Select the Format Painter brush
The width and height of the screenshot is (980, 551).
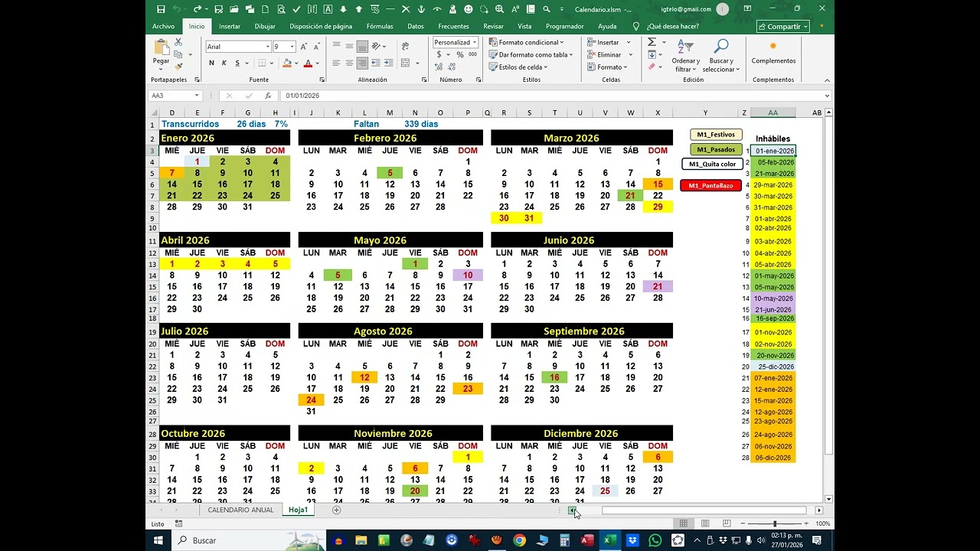(178, 66)
